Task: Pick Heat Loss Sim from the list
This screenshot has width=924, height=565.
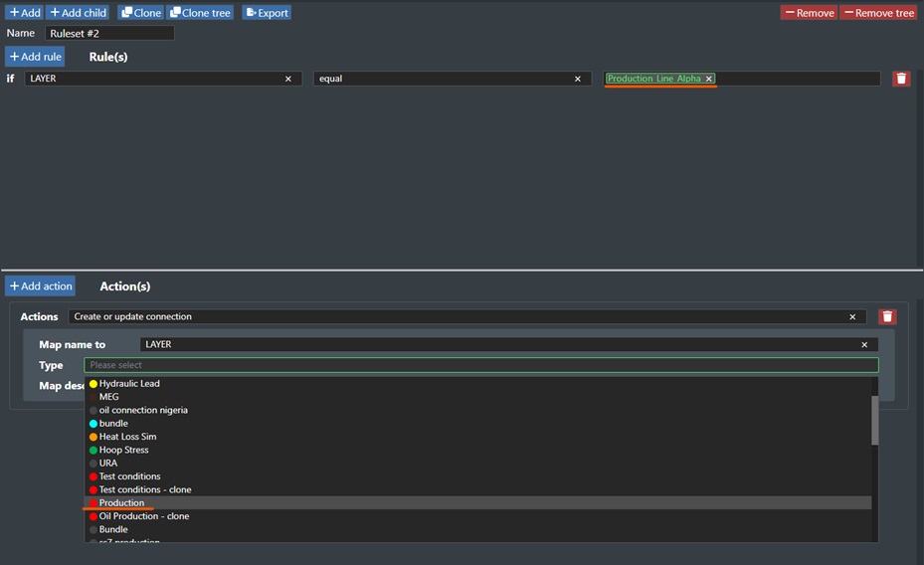Action: pyautogui.click(x=127, y=437)
